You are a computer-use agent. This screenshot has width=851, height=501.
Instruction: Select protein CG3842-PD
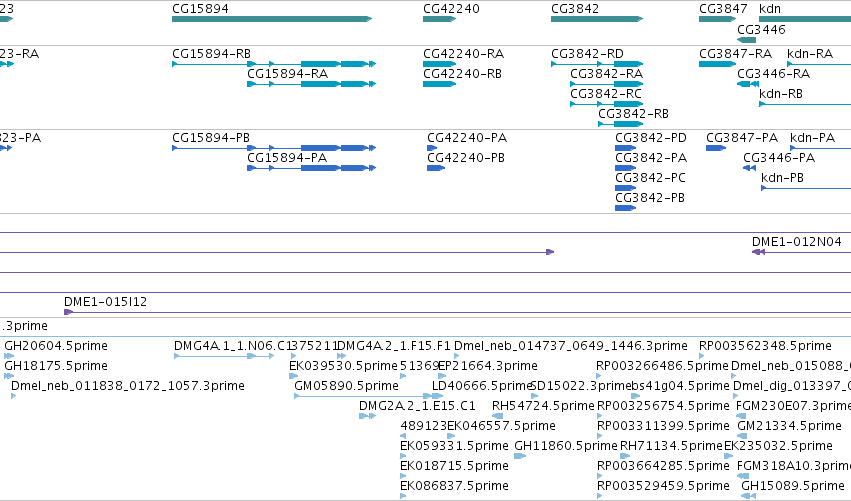tap(625, 148)
